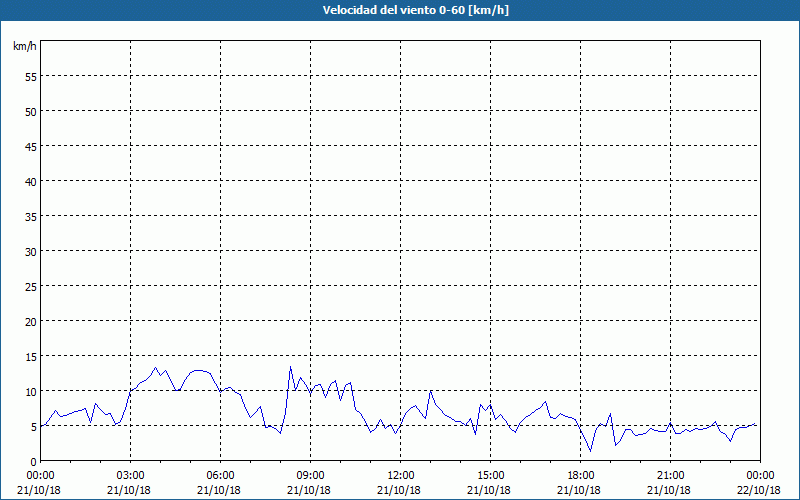Click the y-axis label '40'
The width and height of the screenshot is (800, 500).
coord(31,182)
